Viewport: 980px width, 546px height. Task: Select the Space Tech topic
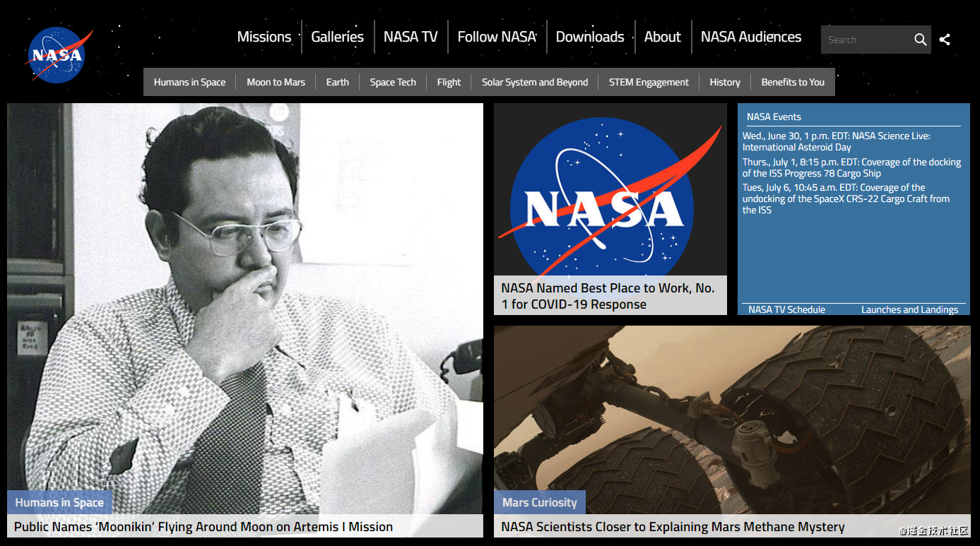point(393,82)
